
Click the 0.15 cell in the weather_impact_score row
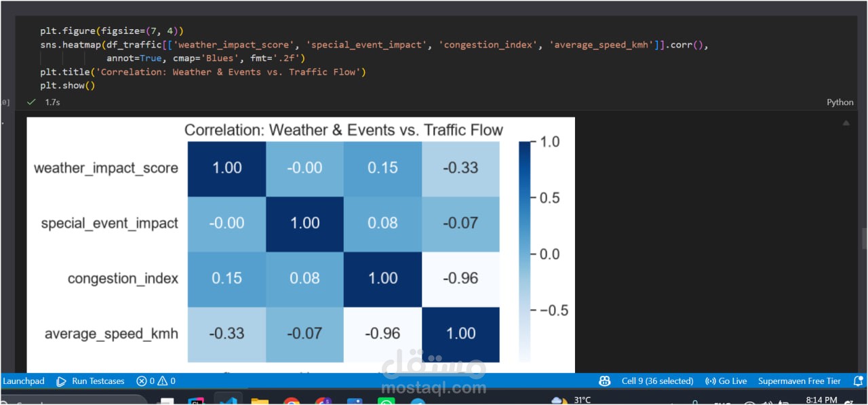point(382,168)
